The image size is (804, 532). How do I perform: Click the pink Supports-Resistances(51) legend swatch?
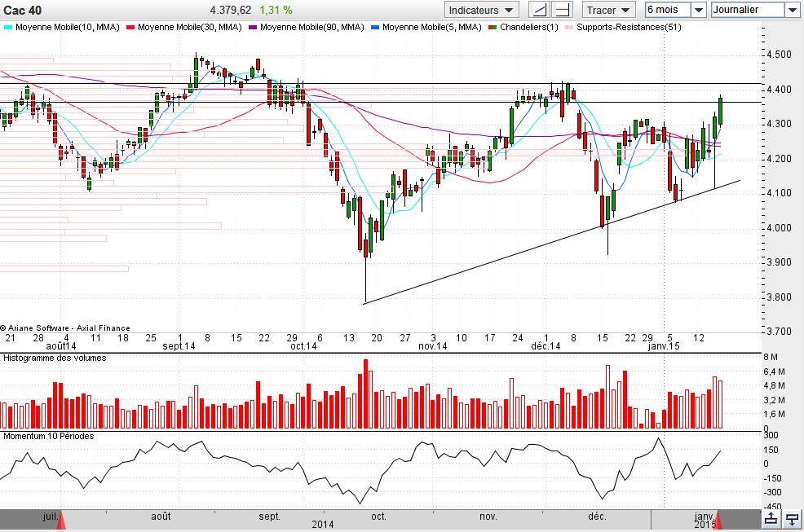[568, 27]
